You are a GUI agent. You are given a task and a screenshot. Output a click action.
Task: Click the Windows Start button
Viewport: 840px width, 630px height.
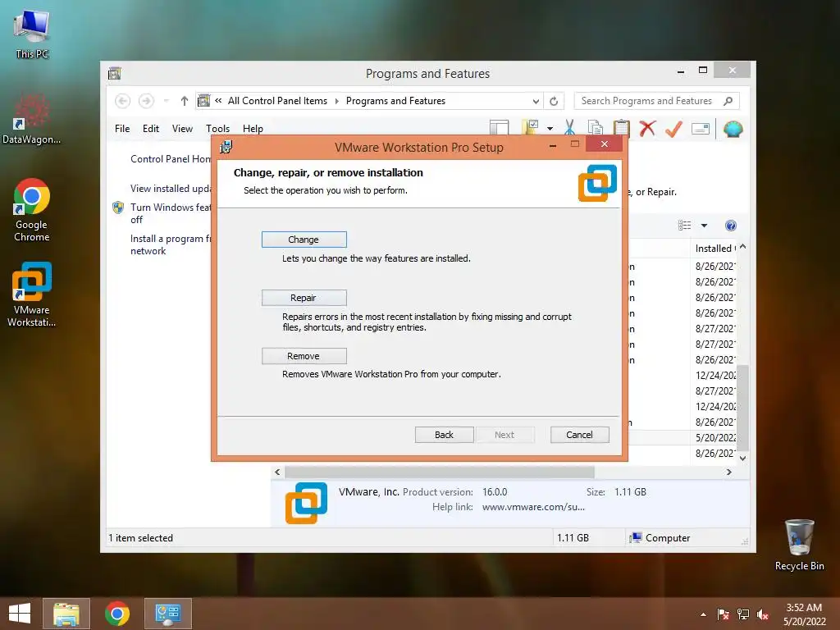(x=20, y=614)
